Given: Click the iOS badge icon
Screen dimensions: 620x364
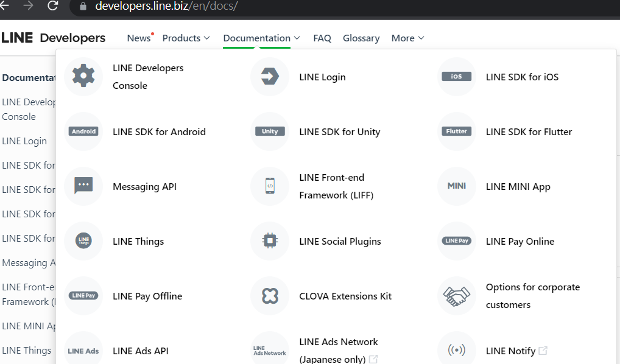Looking at the screenshot, I should [x=456, y=76].
